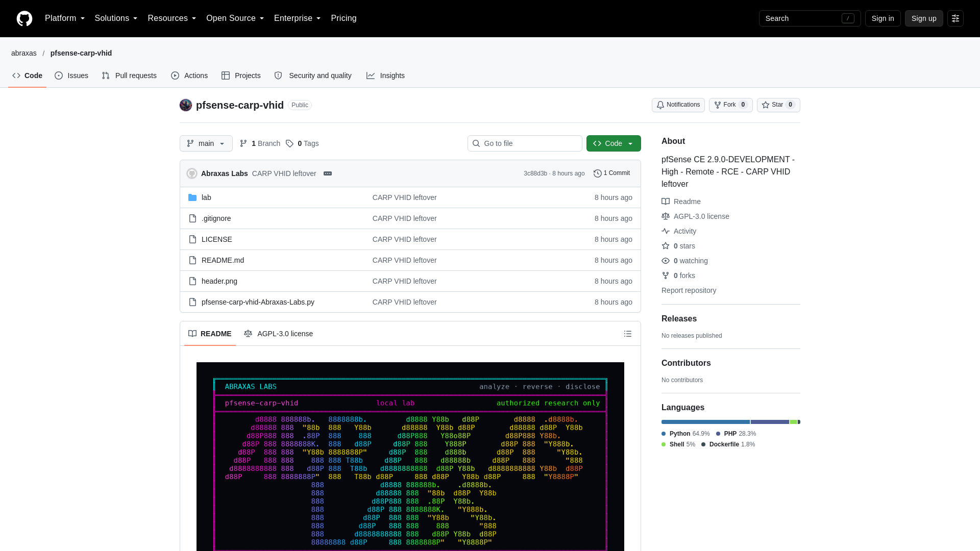Open pfsense-carp-vhid-Abraxas-Labs.py file
This screenshot has width=980, height=551.
[258, 302]
